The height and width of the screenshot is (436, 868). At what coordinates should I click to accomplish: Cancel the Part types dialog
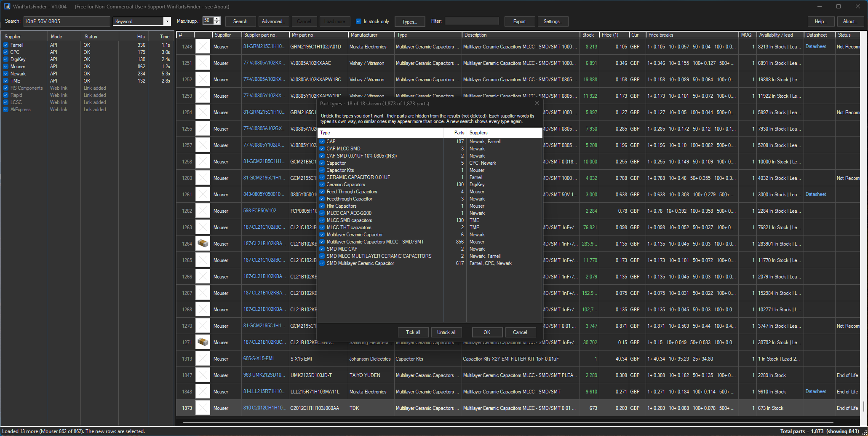(x=520, y=332)
